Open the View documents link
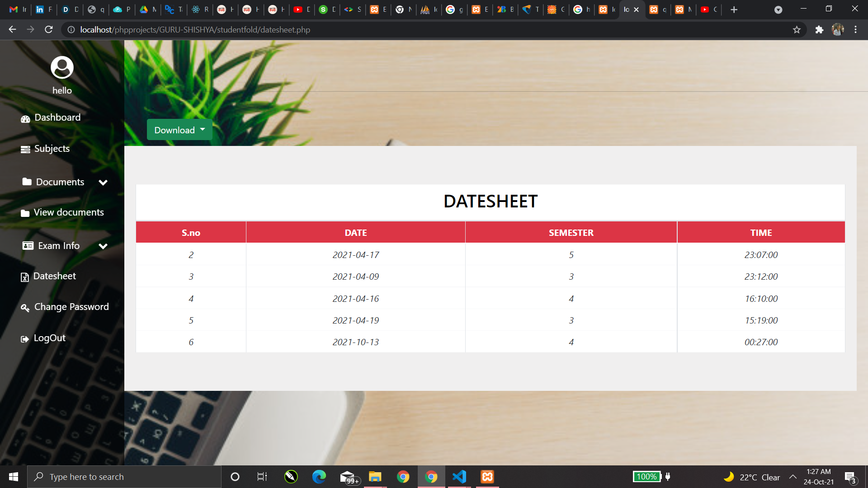This screenshot has width=868, height=488. [69, 212]
